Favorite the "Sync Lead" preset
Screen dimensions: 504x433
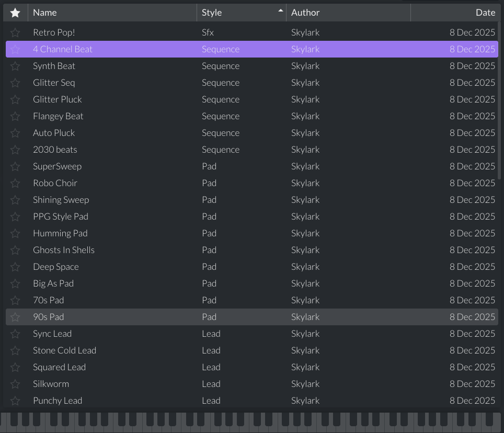click(x=15, y=333)
